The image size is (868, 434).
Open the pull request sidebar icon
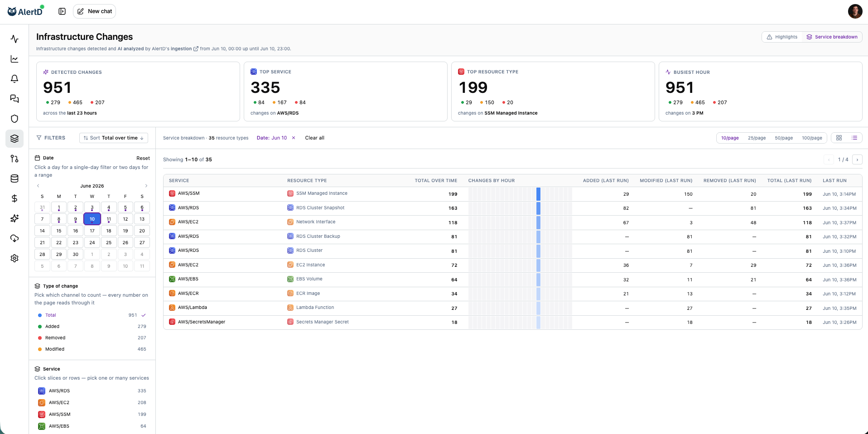(x=14, y=159)
